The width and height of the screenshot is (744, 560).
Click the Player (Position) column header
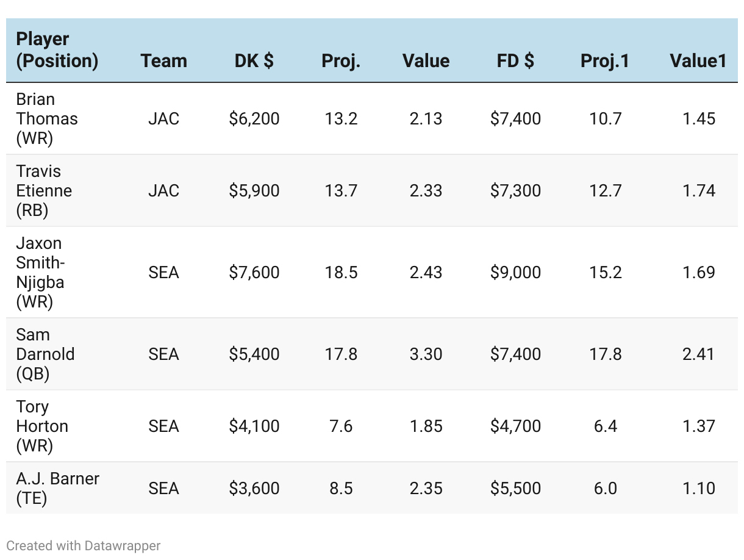(x=57, y=50)
